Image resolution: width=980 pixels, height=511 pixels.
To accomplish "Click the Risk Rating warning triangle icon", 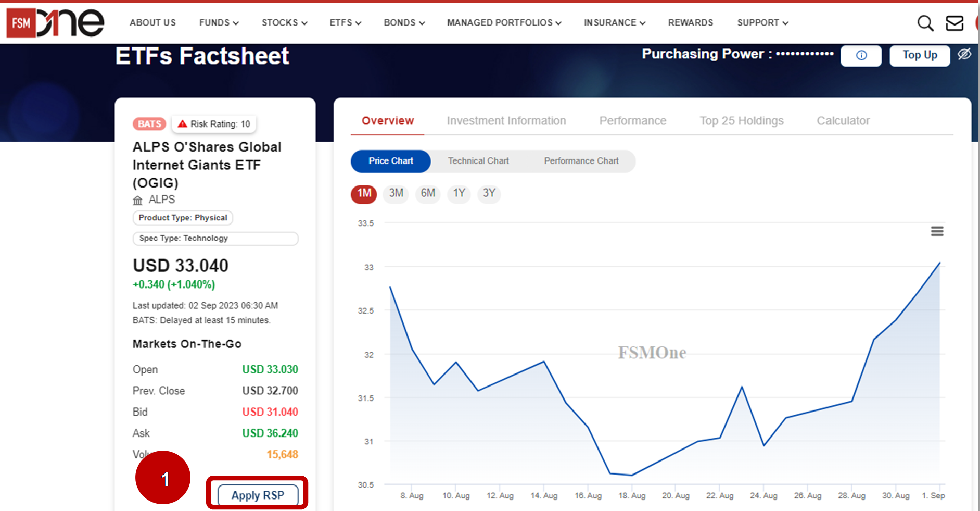I will click(181, 123).
